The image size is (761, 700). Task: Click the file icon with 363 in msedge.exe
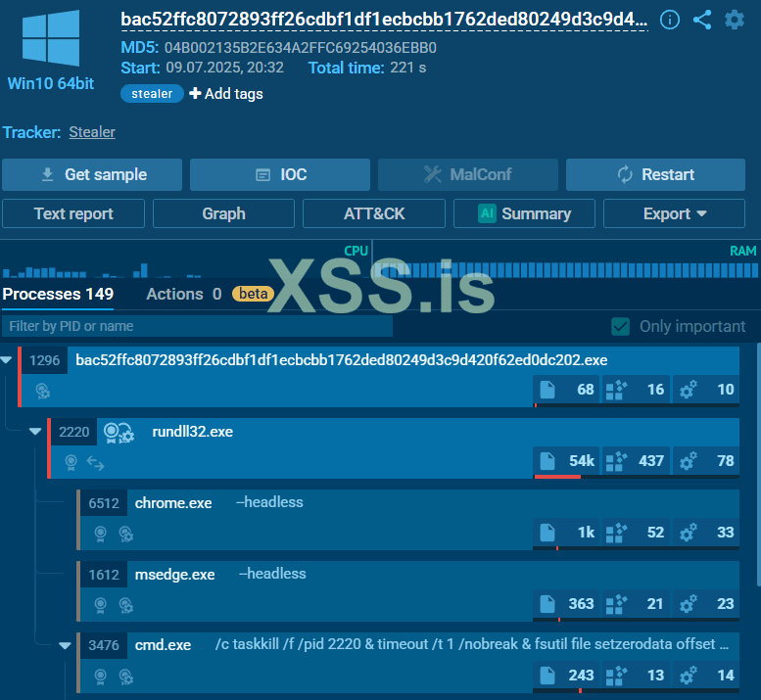[547, 604]
